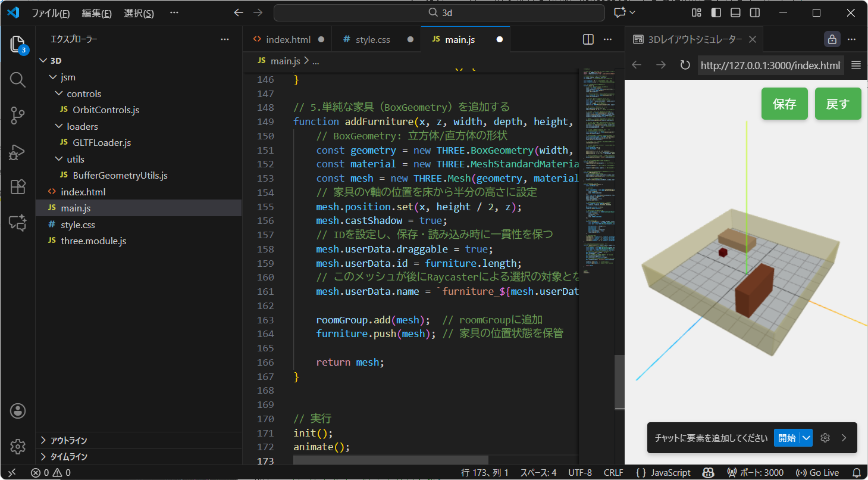The width and height of the screenshot is (868, 480).
Task: Open the dropdown next to the 開始 button
Action: coord(806,437)
